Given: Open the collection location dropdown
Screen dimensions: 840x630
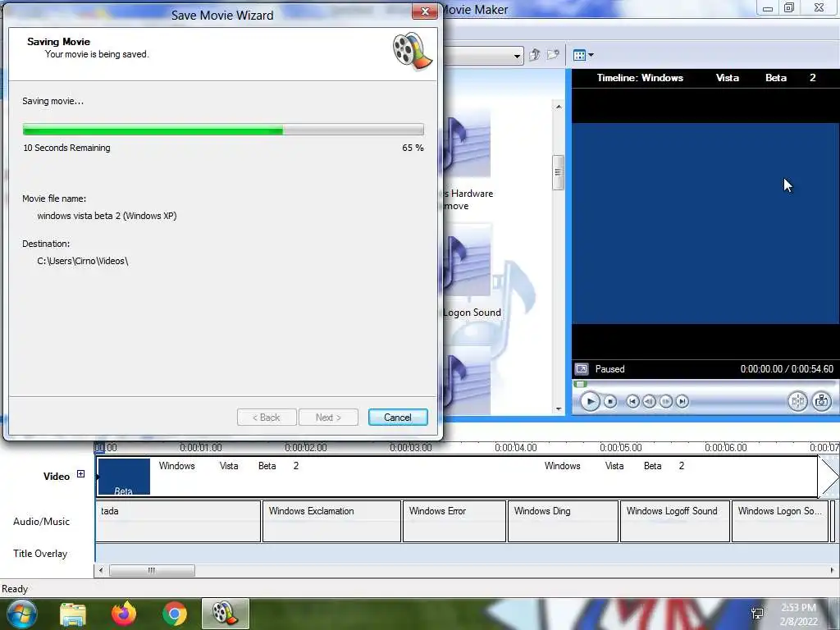Looking at the screenshot, I should point(517,55).
